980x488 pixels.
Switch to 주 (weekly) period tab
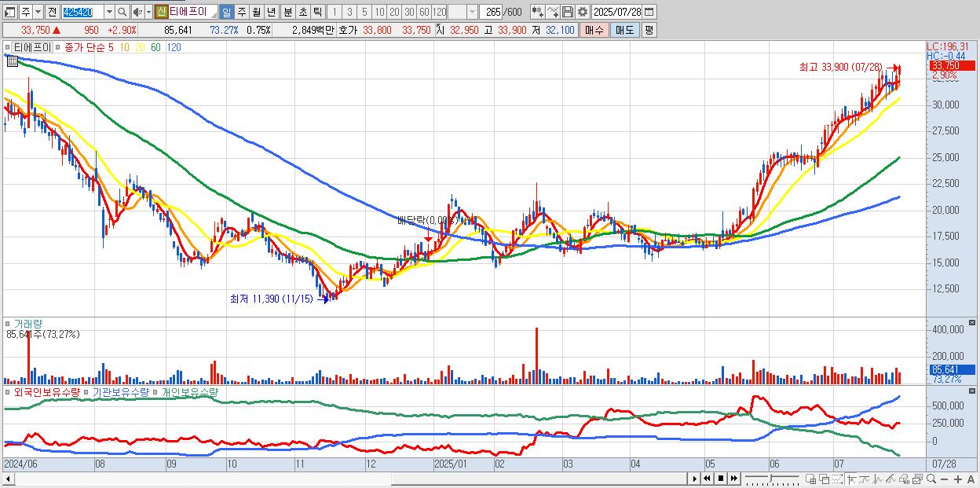pos(241,12)
